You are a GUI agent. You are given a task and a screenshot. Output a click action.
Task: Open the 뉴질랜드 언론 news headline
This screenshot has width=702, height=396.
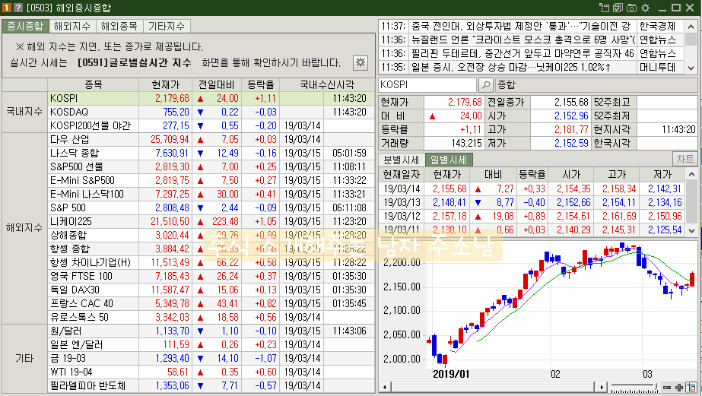click(x=523, y=40)
